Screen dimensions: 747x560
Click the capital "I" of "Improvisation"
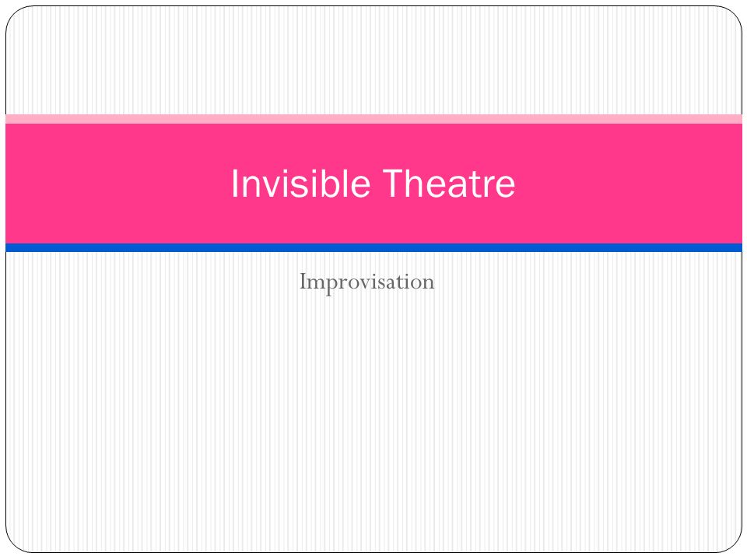pyautogui.click(x=303, y=281)
